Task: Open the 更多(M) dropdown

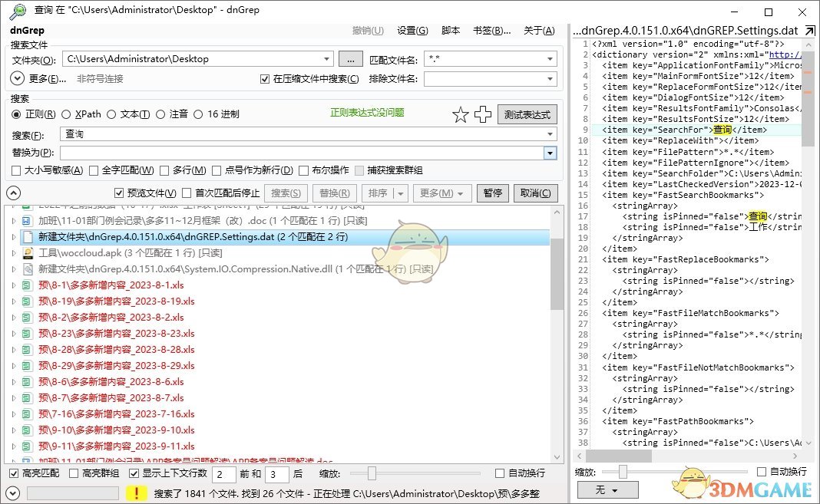Action: [441, 193]
